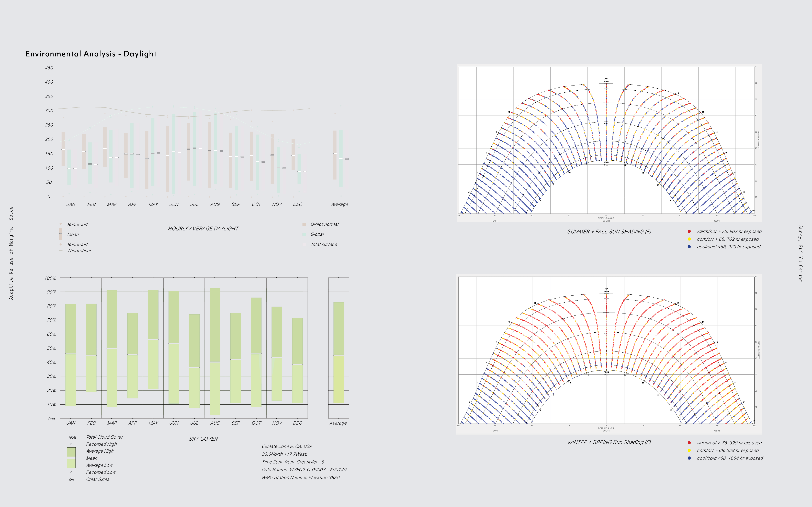Click blue dot beside 929 hr exposed
Screen dimensions: 812x507
coord(689,247)
